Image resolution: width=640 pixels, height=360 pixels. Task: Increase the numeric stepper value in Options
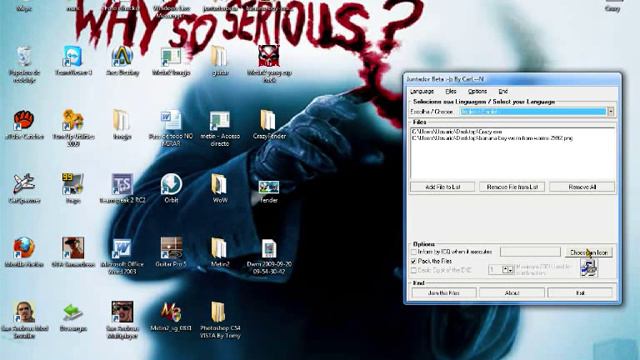point(505,269)
